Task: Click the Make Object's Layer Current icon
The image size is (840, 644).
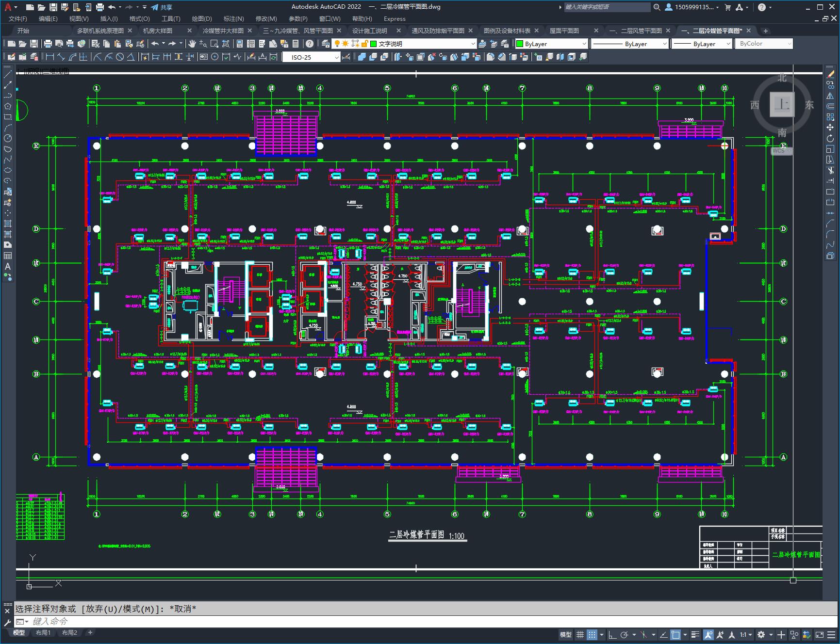Action: (x=482, y=44)
